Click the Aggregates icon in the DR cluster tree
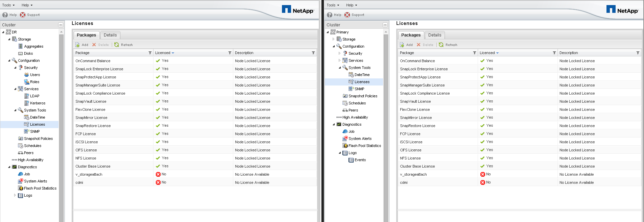Screen dimensions: 644x222 click(x=20, y=46)
